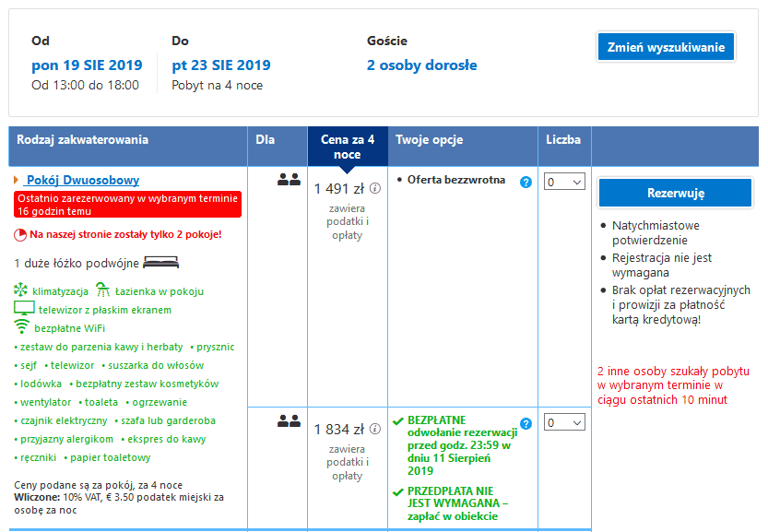The width and height of the screenshot is (768, 532).
Task: Click the two-guests icon in the 1 491 zł row
Action: 289,179
